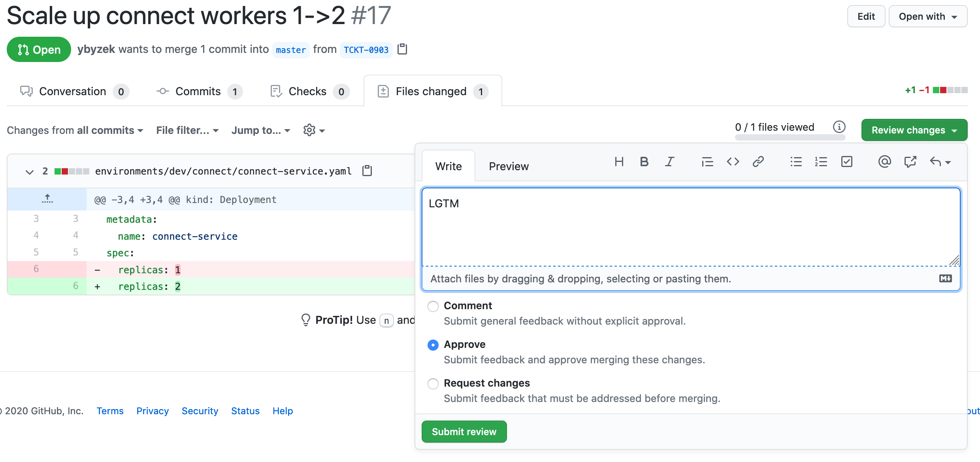The image size is (980, 462).
Task: Click the textarea resize handle corner
Action: point(954,260)
